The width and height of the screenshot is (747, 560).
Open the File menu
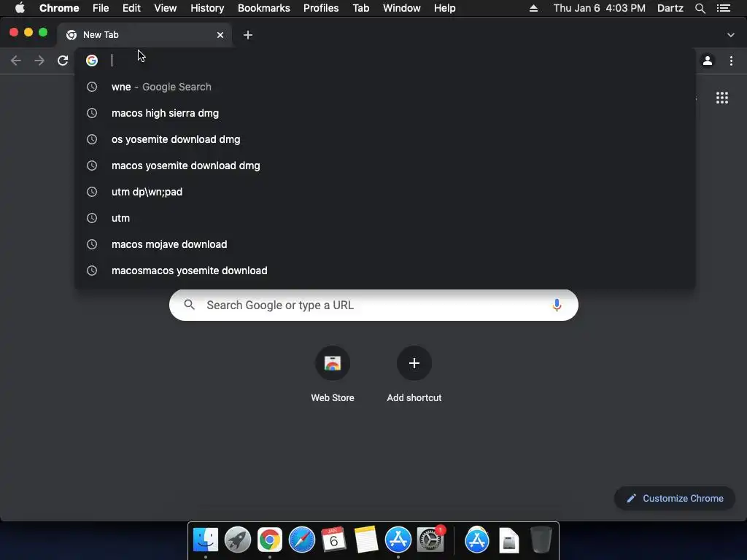tap(101, 8)
